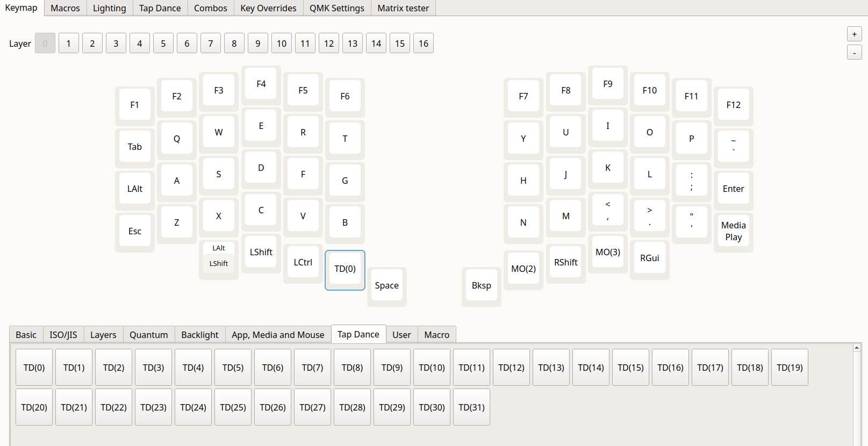Pick TD(31) in the keycode palette
This screenshot has width=868, height=446.
[x=471, y=407]
